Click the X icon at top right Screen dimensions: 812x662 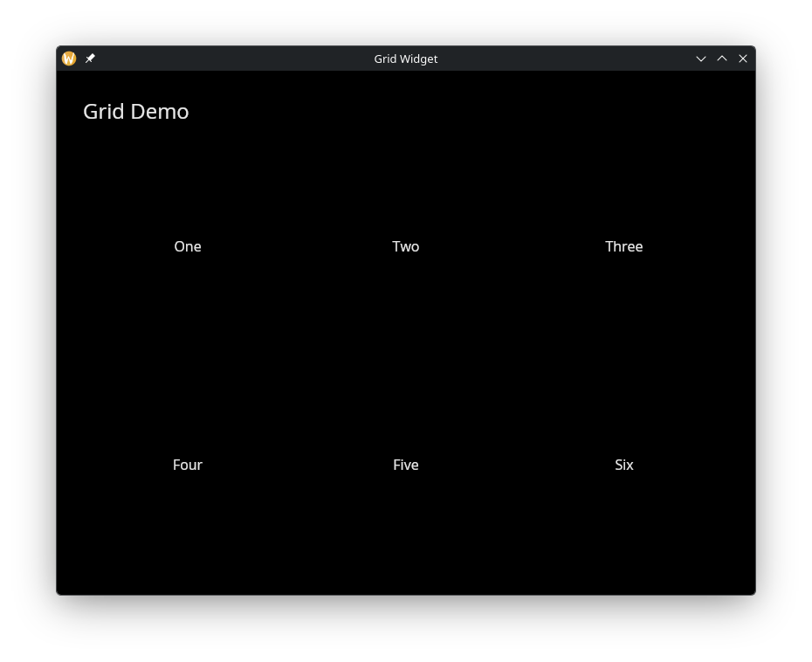click(743, 59)
